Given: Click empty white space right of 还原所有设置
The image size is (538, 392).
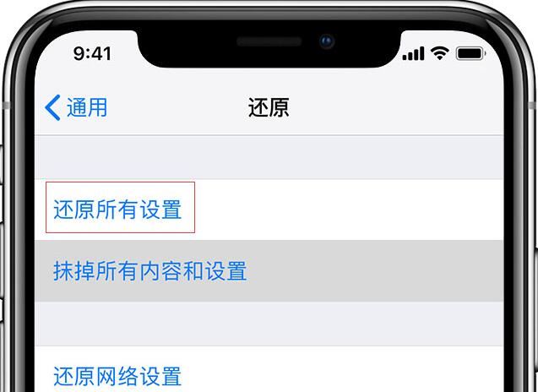Looking at the screenshot, I should 348,210.
